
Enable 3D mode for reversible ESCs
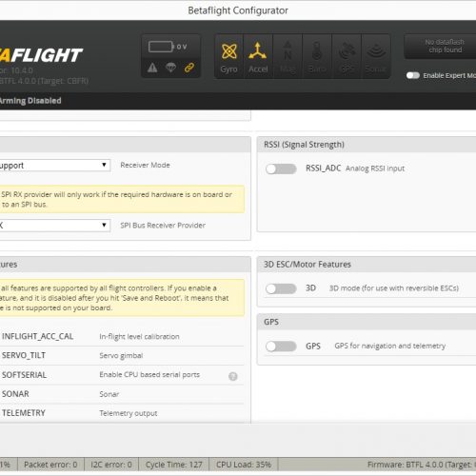tap(281, 288)
